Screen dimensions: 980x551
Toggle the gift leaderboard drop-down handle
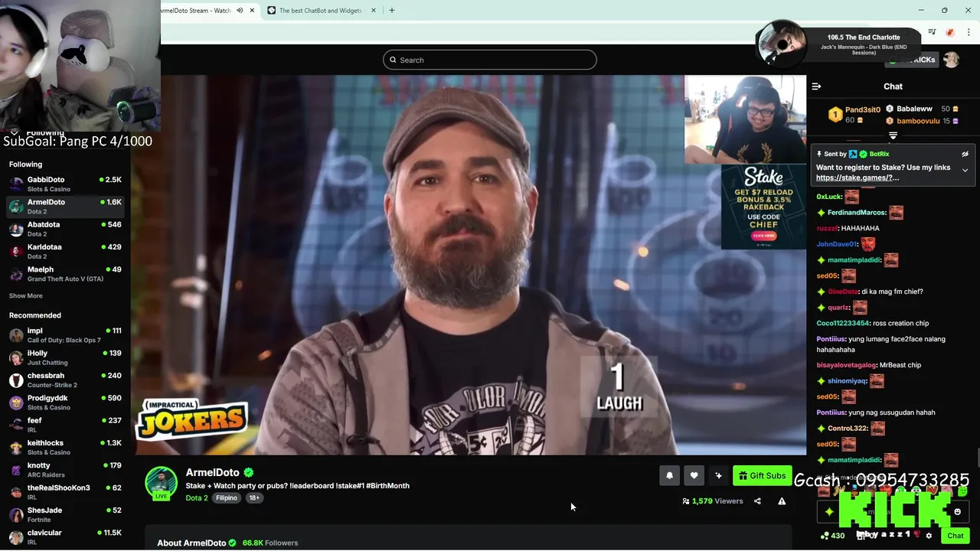click(x=893, y=135)
